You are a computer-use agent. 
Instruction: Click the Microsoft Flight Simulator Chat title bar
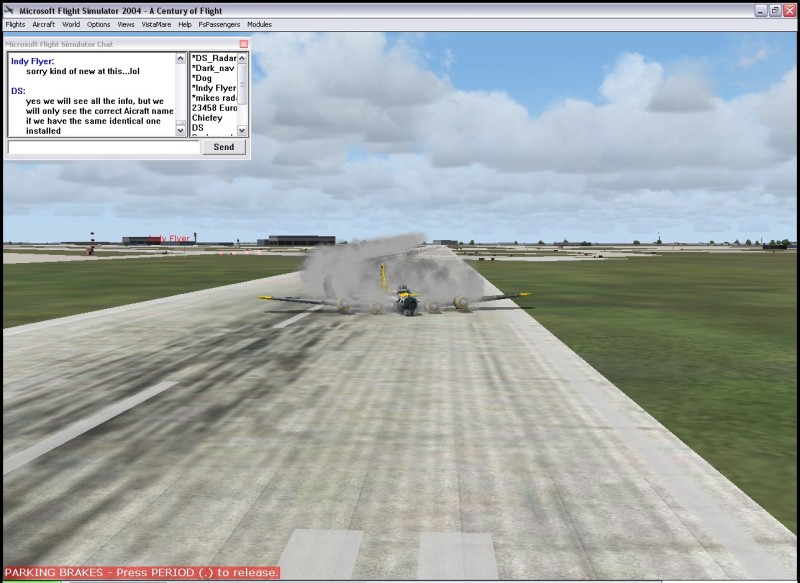(x=121, y=44)
